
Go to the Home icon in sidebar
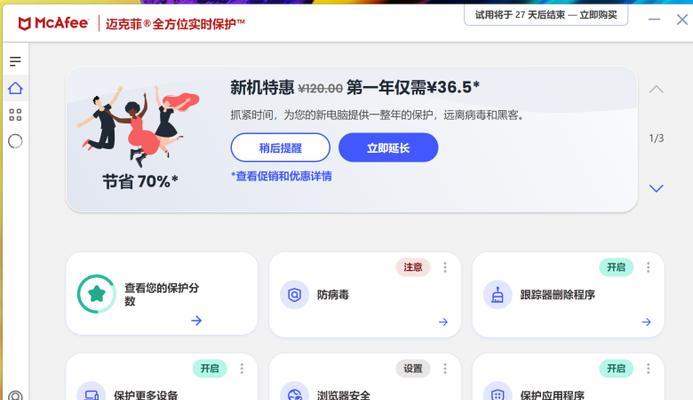(x=15, y=88)
